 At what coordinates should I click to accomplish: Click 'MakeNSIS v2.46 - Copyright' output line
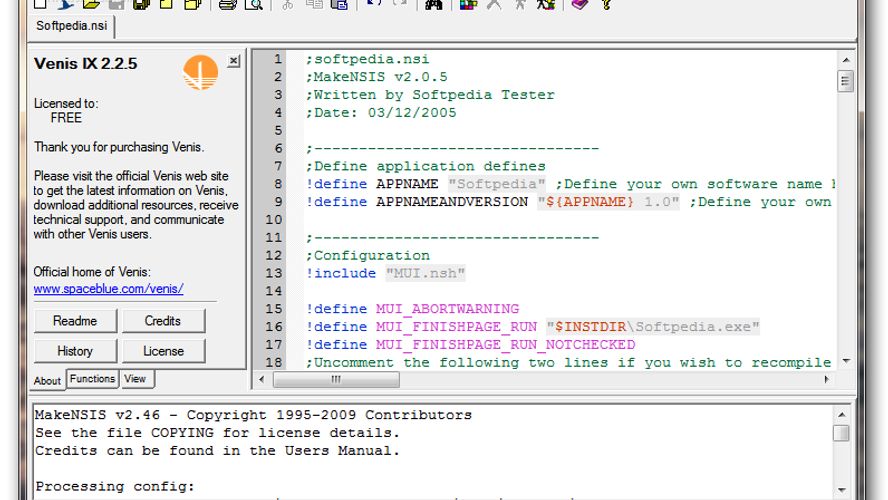pos(253,415)
